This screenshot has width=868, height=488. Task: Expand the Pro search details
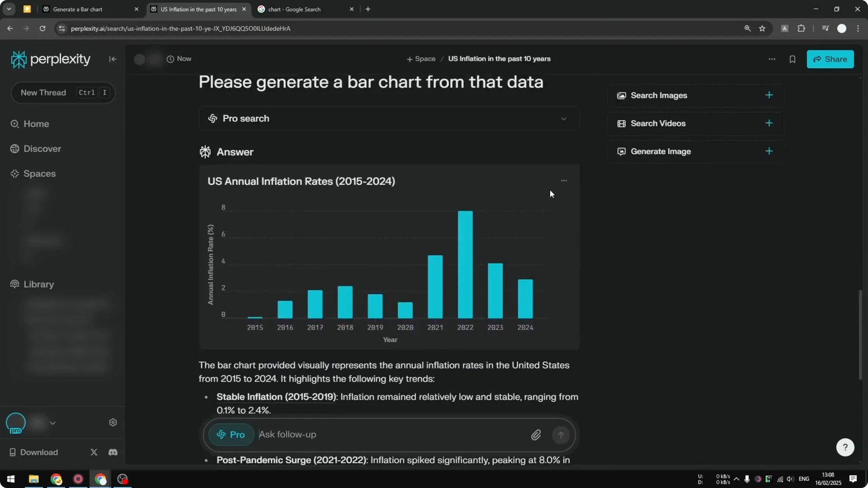564,118
